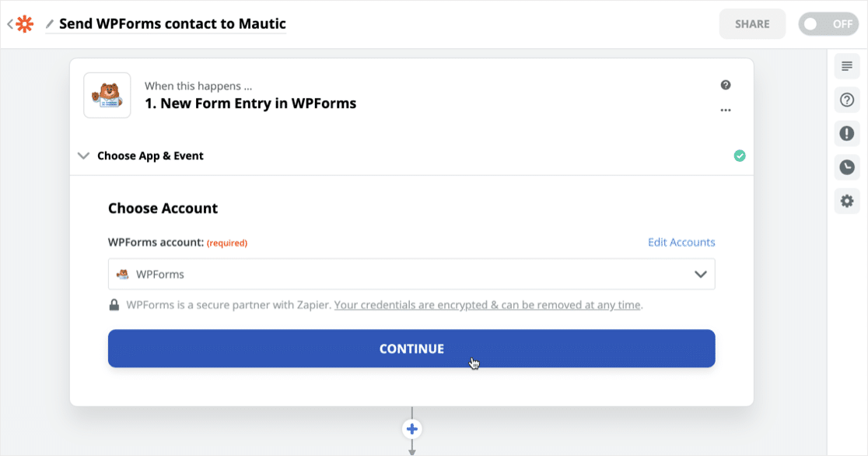Open the Edit Accounts link
The image size is (868, 456).
681,242
